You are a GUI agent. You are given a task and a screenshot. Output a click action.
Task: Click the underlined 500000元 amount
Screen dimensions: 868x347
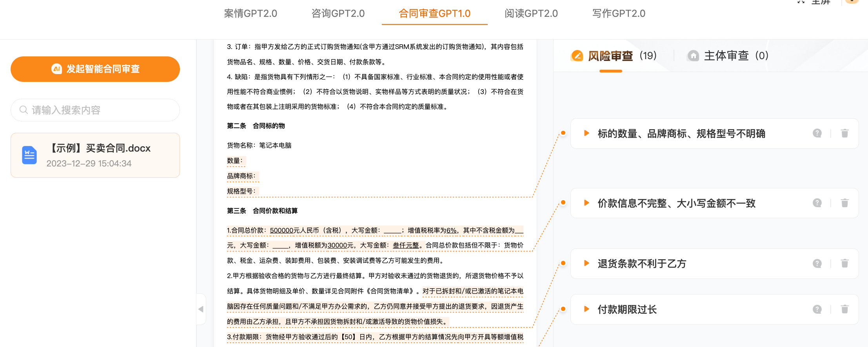(x=285, y=230)
